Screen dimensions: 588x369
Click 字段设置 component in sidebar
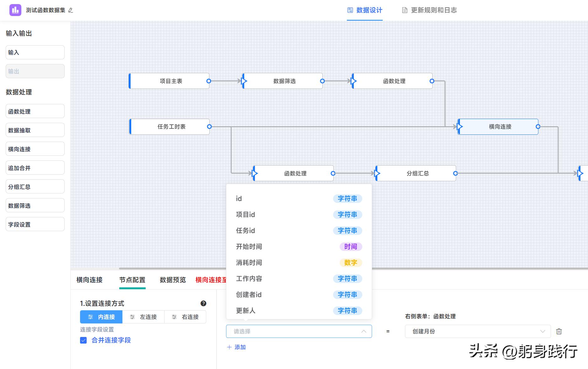pos(35,224)
